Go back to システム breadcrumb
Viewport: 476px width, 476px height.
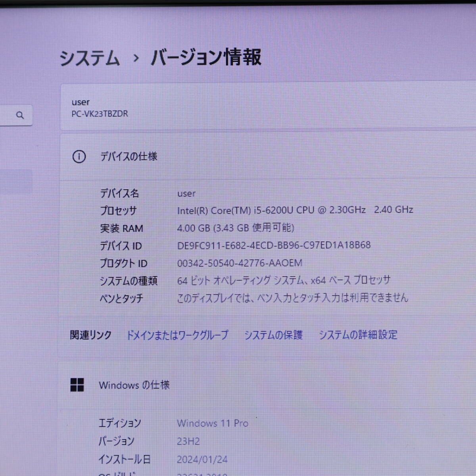click(90, 58)
